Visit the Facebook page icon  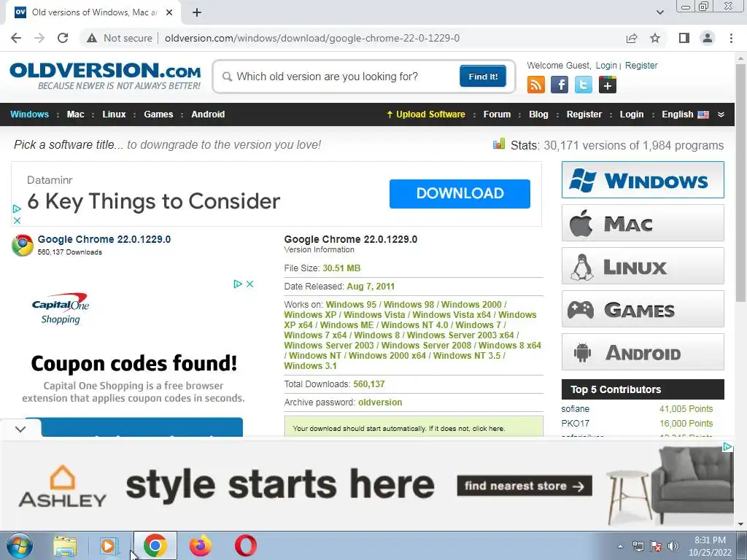560,85
